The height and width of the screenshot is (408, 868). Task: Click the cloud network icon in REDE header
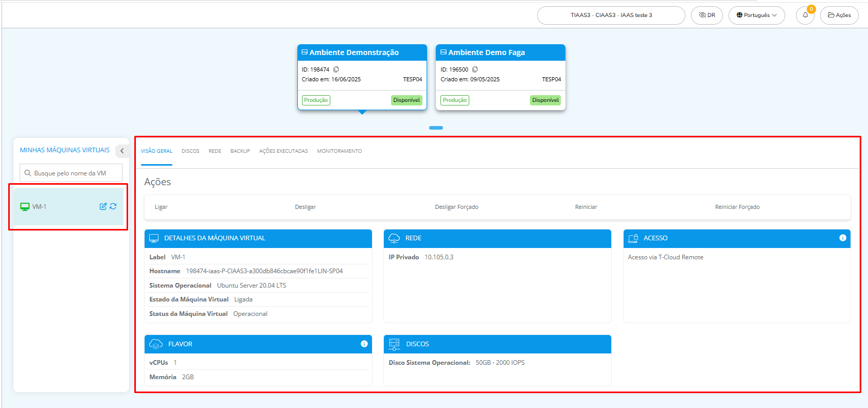(x=394, y=238)
